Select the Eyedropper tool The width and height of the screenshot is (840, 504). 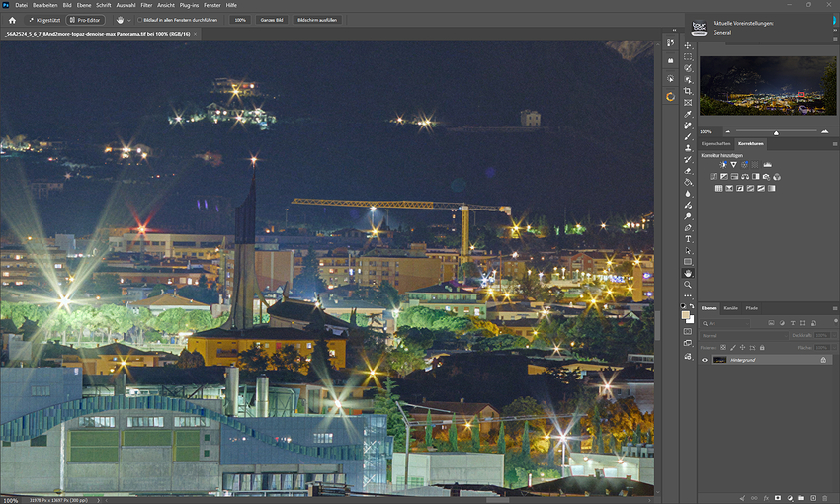point(688,114)
